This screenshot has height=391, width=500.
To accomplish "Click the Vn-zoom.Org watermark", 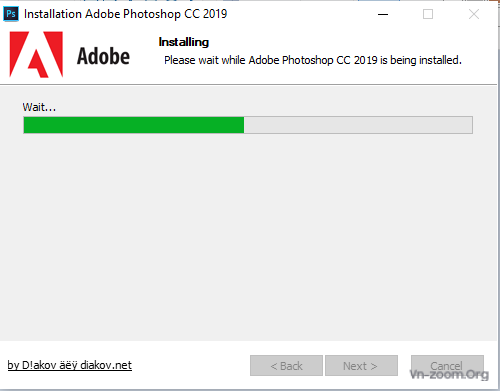I will [449, 375].
